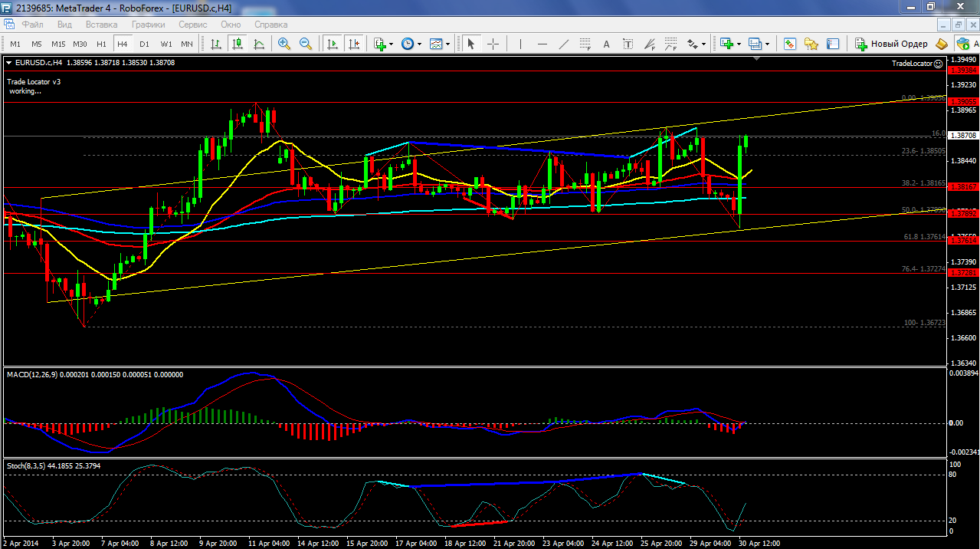Open the Market Watch window icon
The image size is (980, 549).
pos(790,44)
